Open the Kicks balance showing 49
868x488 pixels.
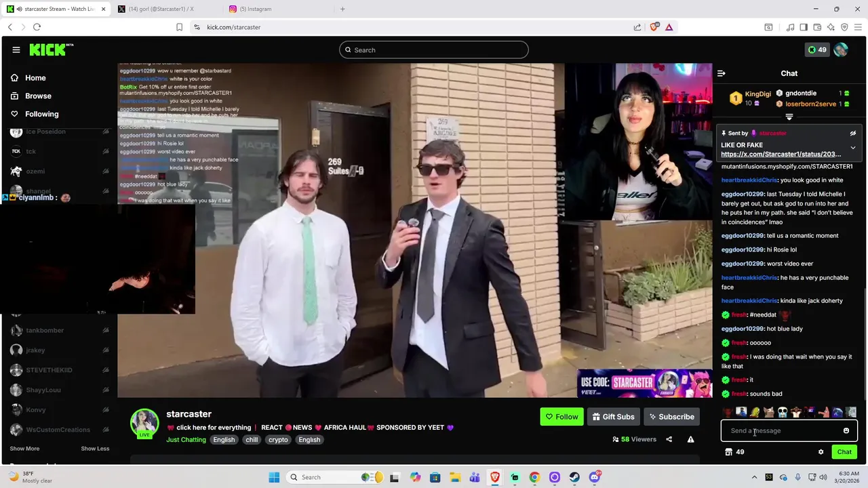click(817, 49)
